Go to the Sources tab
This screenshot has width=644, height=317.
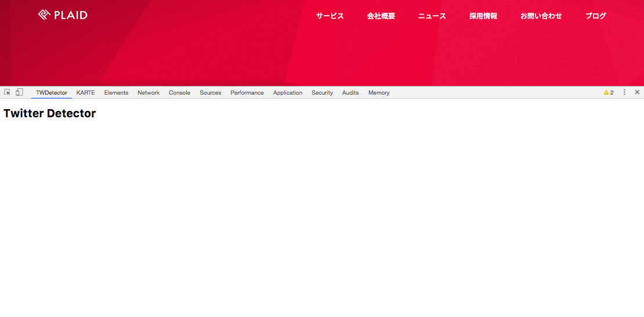tap(210, 93)
